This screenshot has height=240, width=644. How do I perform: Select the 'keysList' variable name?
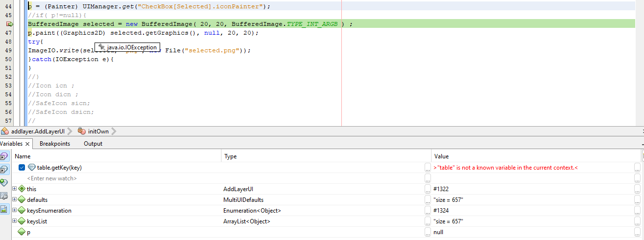coord(37,221)
